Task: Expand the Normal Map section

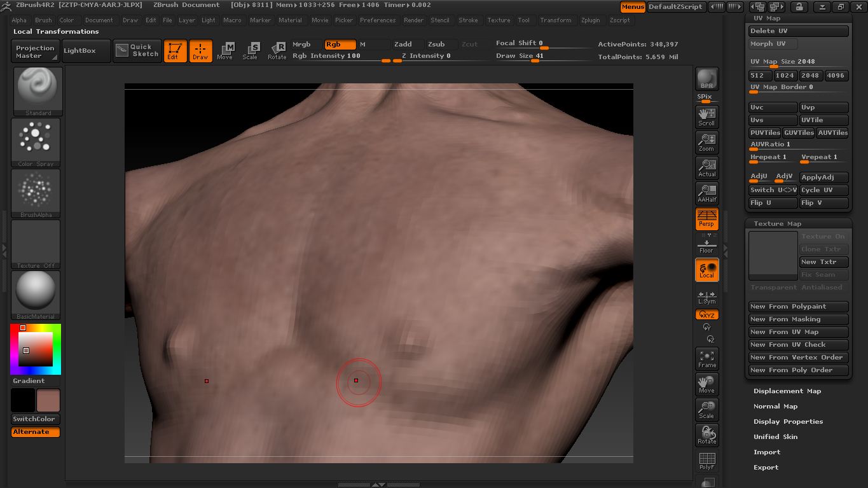Action: click(775, 407)
